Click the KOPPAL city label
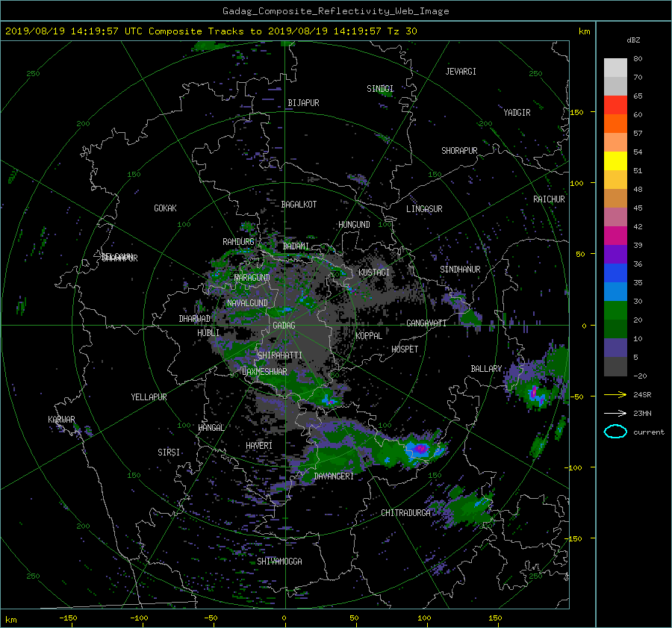The height and width of the screenshot is (628, 672). pos(369,336)
